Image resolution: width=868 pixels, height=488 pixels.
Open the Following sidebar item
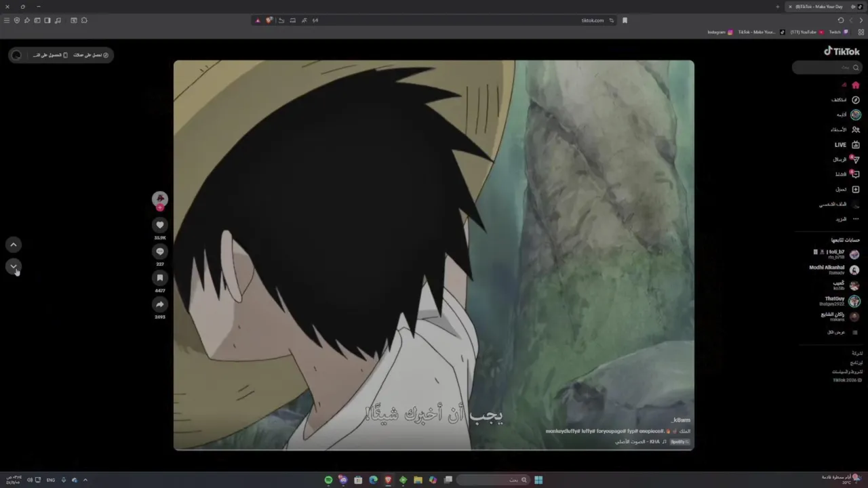point(850,115)
